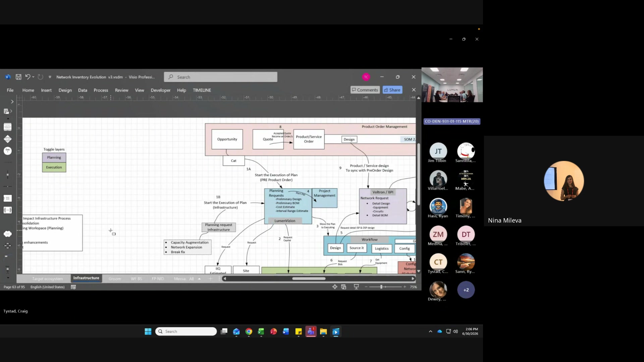Click English (United States) language indicator
Screen dimensions: 644x362
47,287
